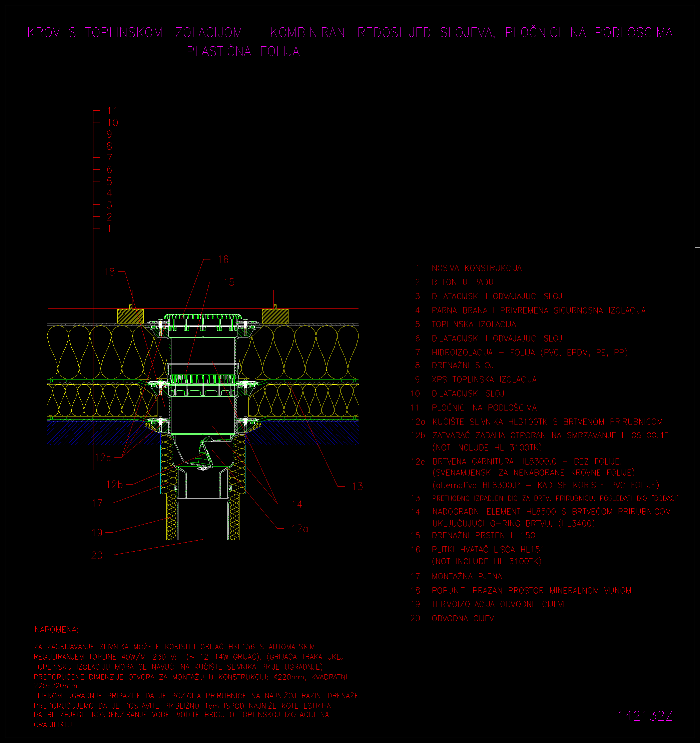Click the line "(alternativa HL8300.P – KAD SE KORISTE PVC FOLIJE)"

coord(546,485)
